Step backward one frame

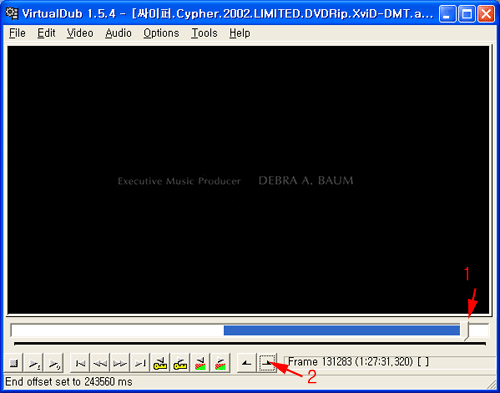[100, 363]
